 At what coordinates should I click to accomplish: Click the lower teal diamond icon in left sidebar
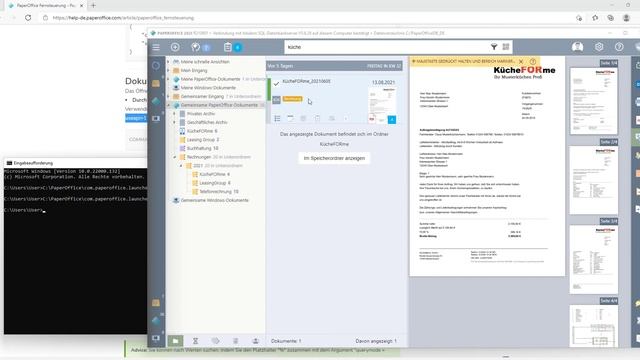point(156,321)
